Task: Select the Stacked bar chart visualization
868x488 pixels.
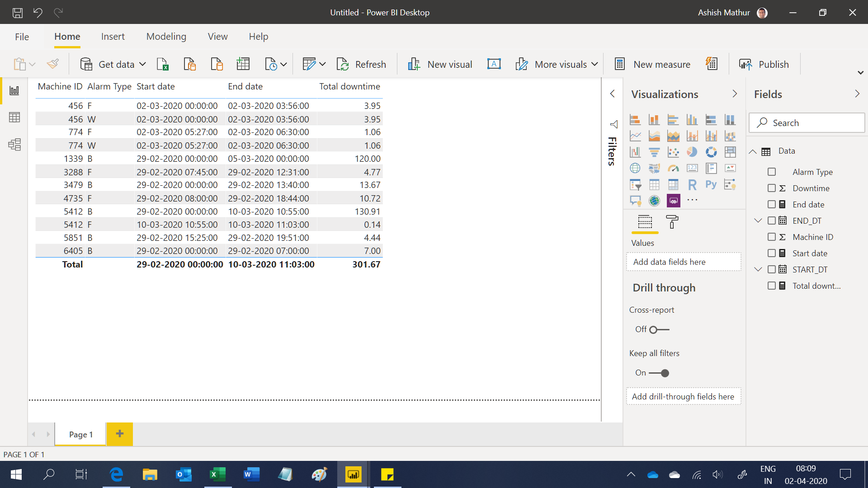Action: pos(635,120)
